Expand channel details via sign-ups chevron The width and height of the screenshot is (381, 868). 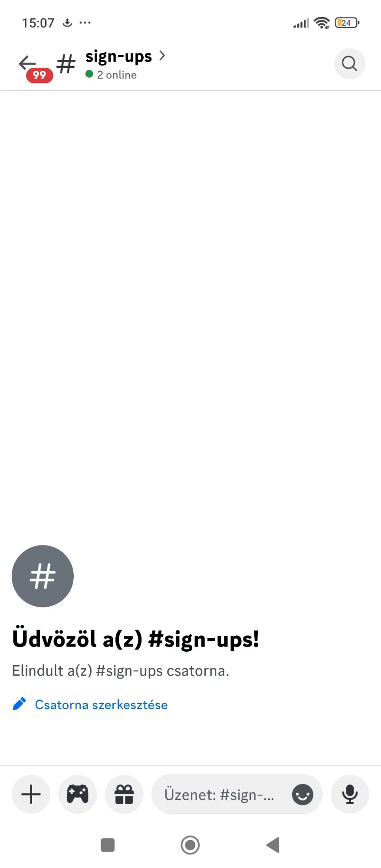pyautogui.click(x=162, y=56)
